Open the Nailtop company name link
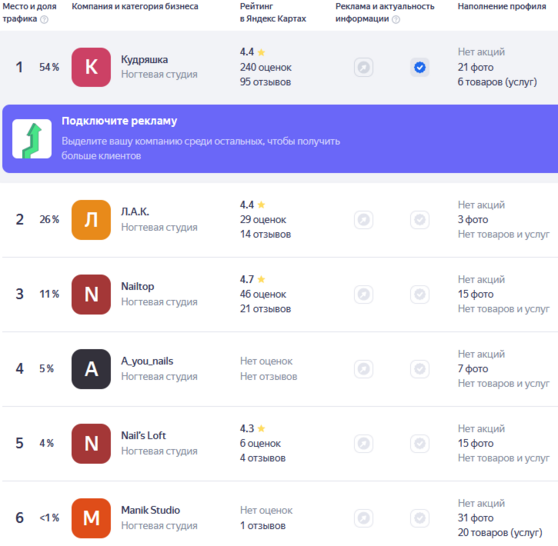The width and height of the screenshot is (558, 546). click(x=138, y=287)
